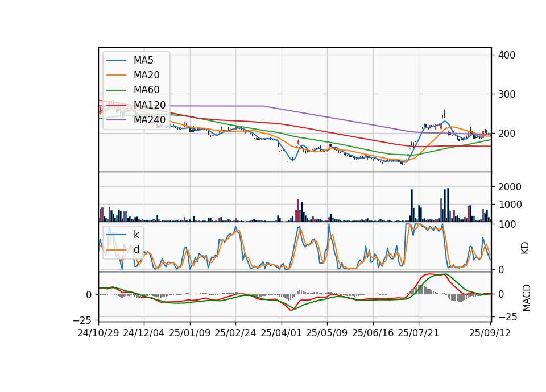546x392 pixels.
Task: Click the blue MA5 legend line sample
Action: (116, 60)
